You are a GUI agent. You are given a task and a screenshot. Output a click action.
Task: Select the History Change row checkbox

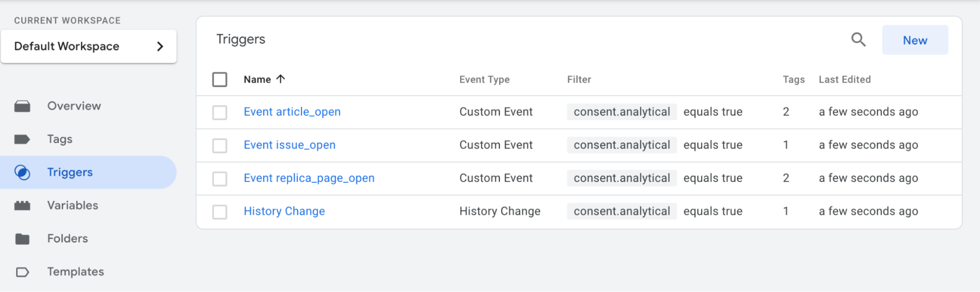point(220,212)
